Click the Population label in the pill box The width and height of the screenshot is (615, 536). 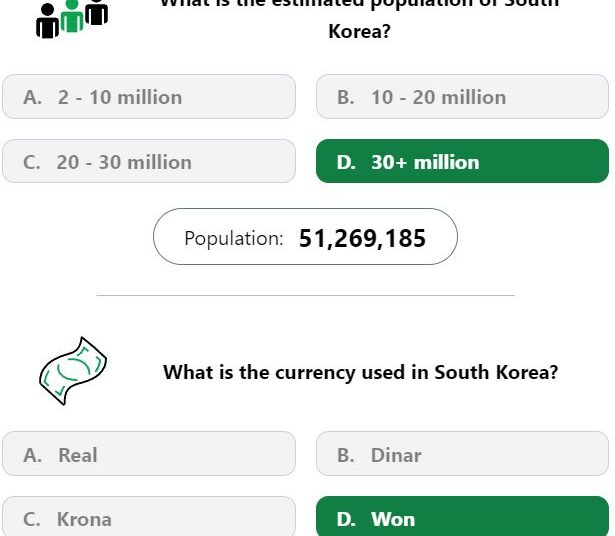click(x=234, y=238)
